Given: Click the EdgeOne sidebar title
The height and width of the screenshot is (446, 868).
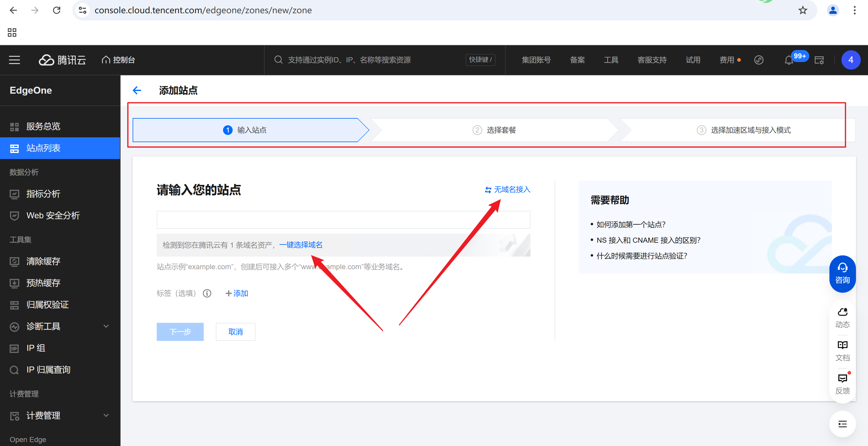Looking at the screenshot, I should point(31,90).
